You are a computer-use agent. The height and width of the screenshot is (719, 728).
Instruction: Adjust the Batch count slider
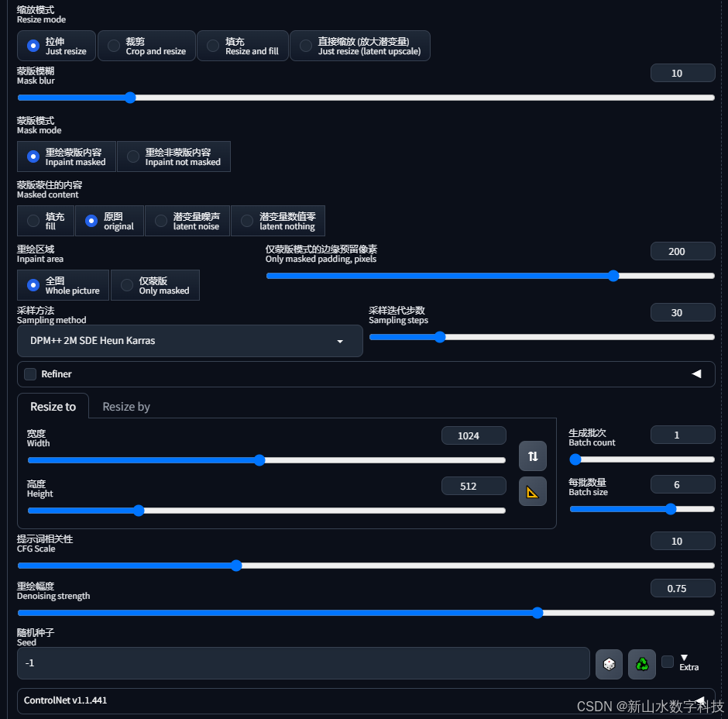(642, 459)
